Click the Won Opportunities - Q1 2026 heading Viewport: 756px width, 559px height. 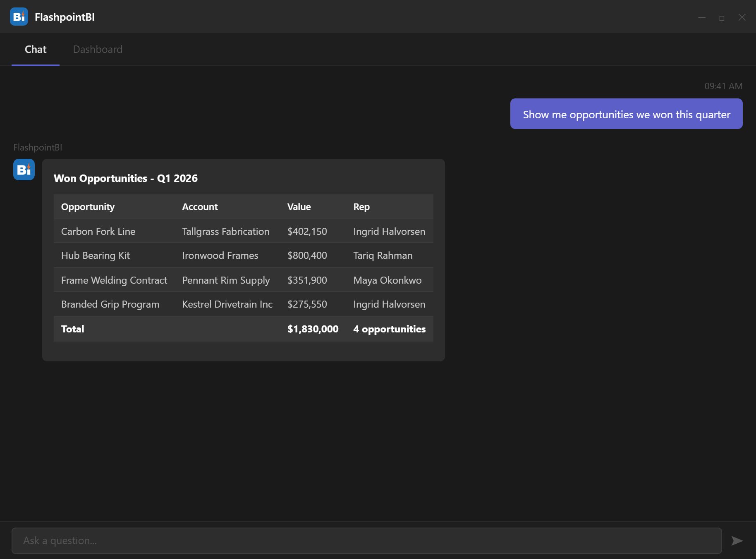pos(126,178)
